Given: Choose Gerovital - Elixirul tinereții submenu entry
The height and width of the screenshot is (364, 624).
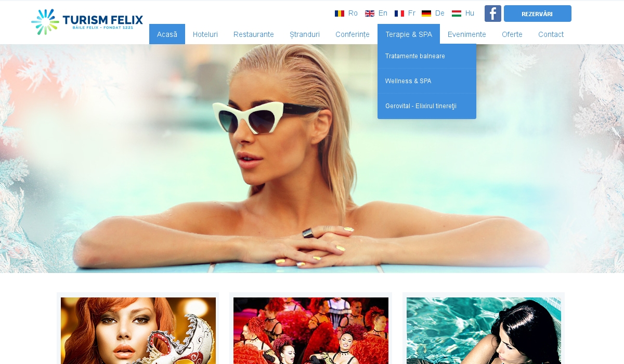Looking at the screenshot, I should (x=427, y=106).
